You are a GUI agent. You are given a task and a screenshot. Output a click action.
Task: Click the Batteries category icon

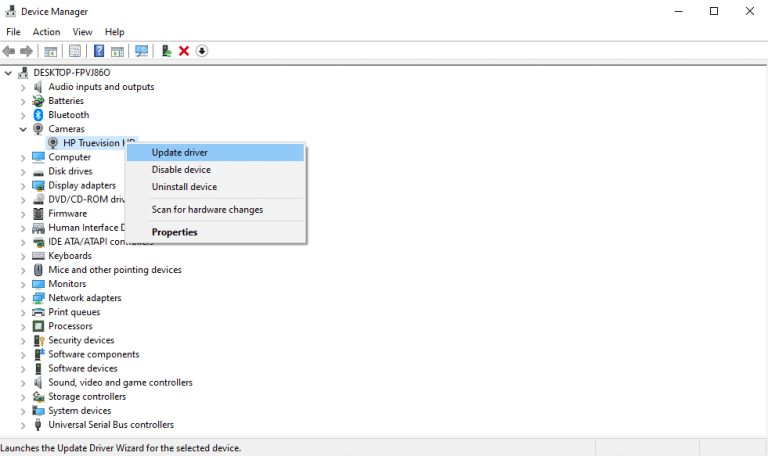[38, 101]
